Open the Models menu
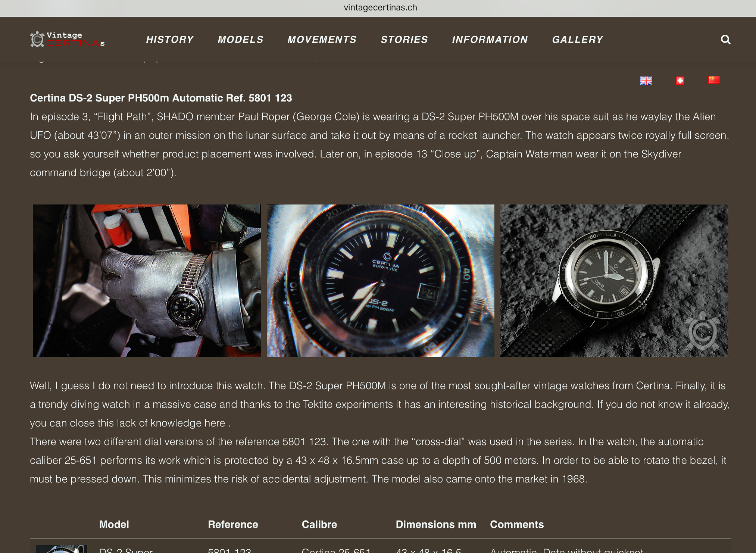Viewport: 756px width, 553px height. click(x=241, y=40)
